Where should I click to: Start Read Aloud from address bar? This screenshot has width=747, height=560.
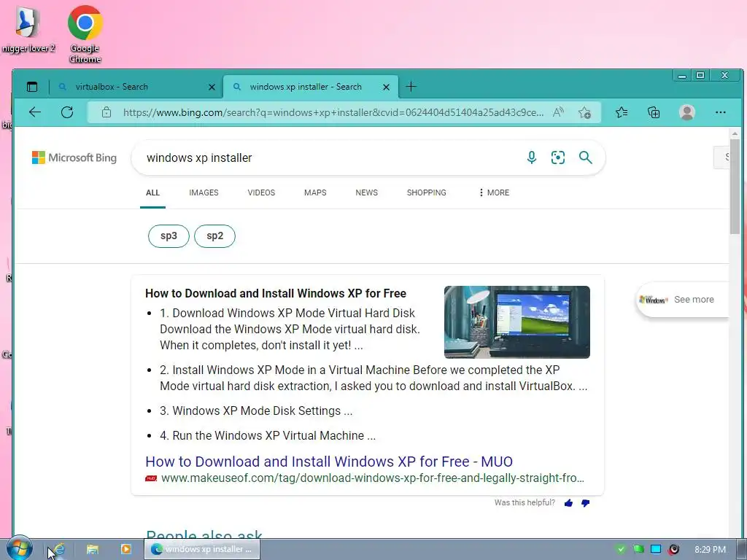pyautogui.click(x=558, y=112)
